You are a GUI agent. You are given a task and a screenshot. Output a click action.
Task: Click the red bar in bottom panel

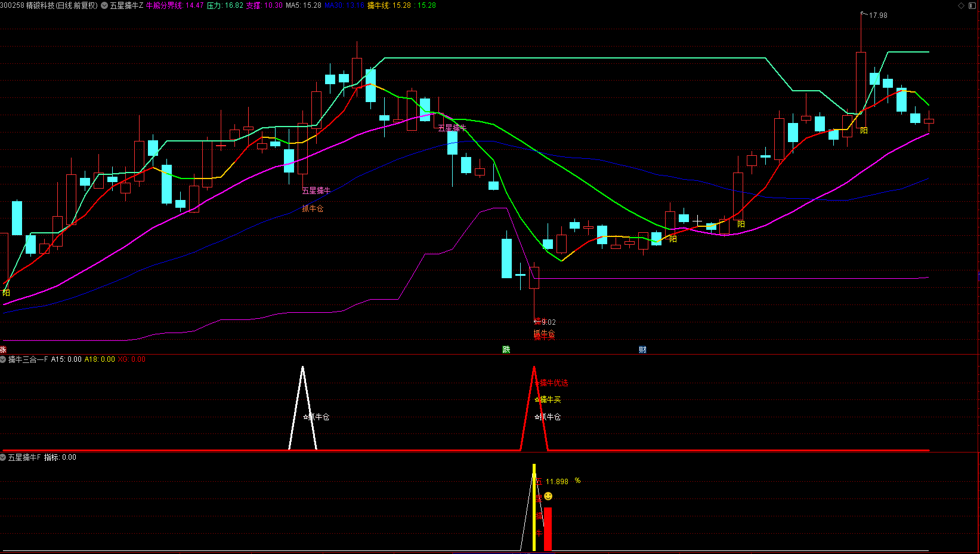[548, 529]
